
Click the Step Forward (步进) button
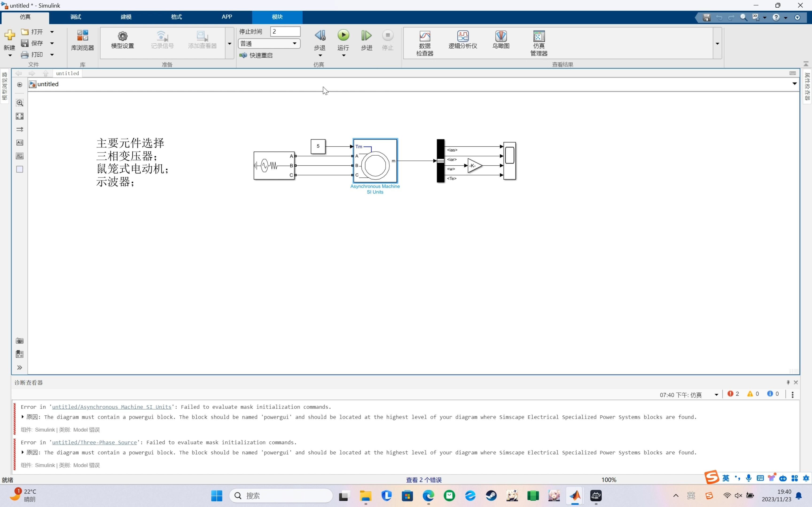366,35
